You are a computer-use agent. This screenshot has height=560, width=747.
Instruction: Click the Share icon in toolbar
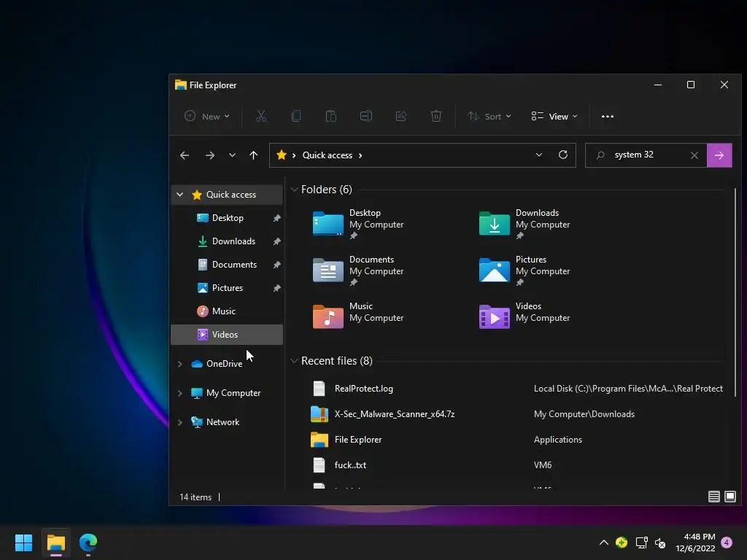[401, 116]
